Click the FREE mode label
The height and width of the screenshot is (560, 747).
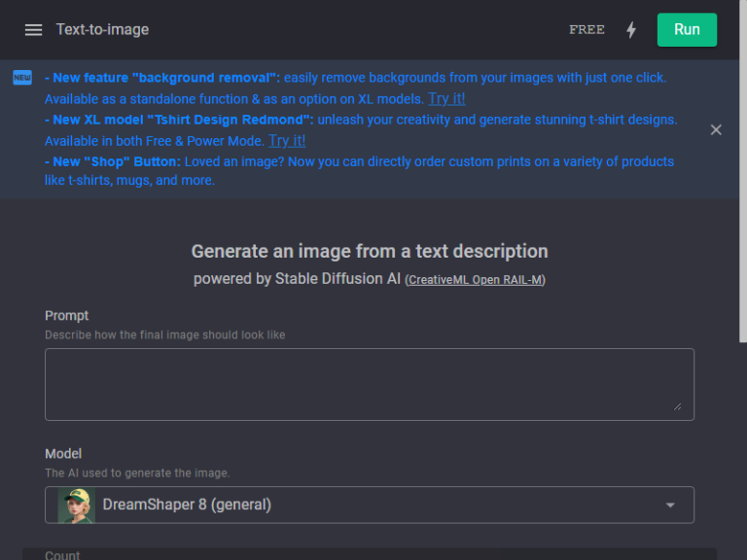pyautogui.click(x=587, y=29)
